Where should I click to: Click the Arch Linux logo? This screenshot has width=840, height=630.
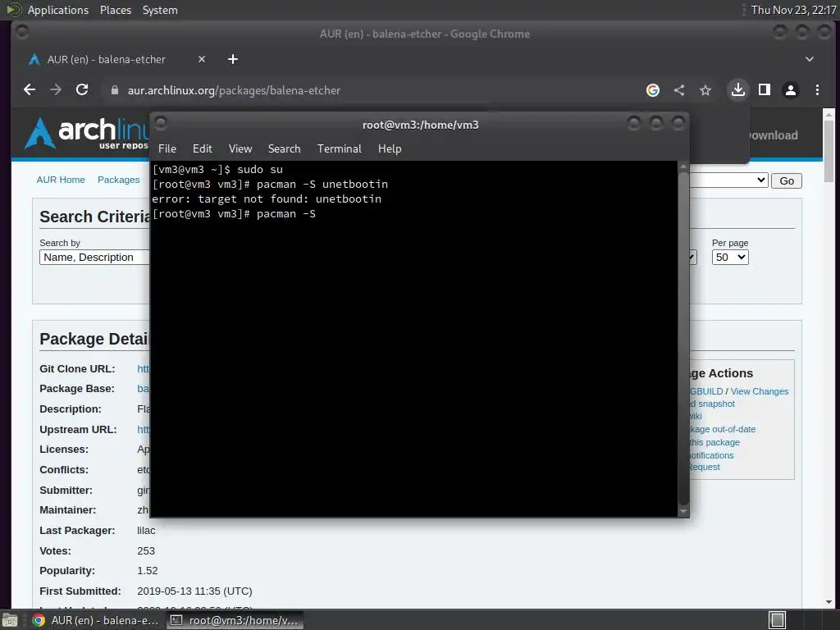point(87,133)
